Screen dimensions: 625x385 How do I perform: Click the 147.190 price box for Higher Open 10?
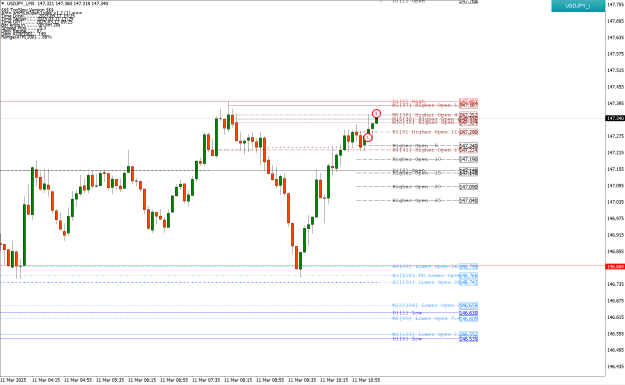(468, 159)
